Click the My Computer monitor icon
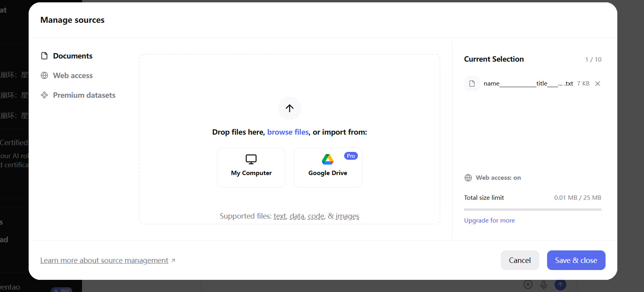This screenshot has height=292, width=644. (x=251, y=159)
